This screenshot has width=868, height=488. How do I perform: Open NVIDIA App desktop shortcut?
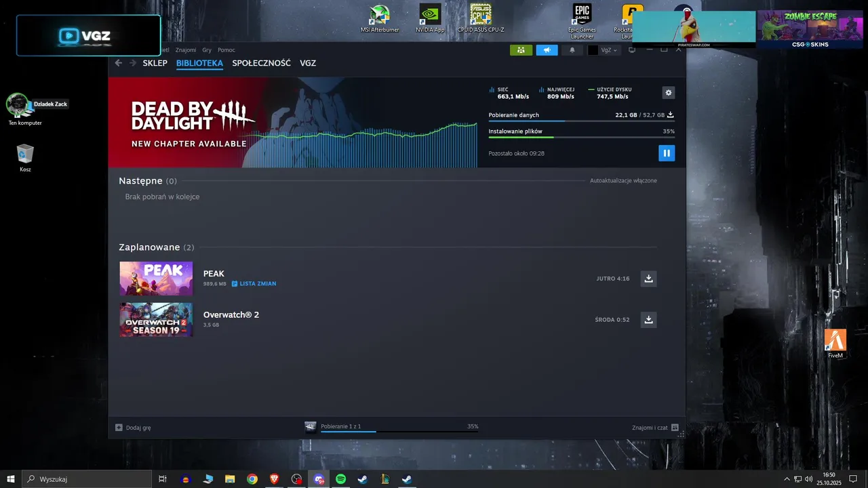tap(430, 18)
